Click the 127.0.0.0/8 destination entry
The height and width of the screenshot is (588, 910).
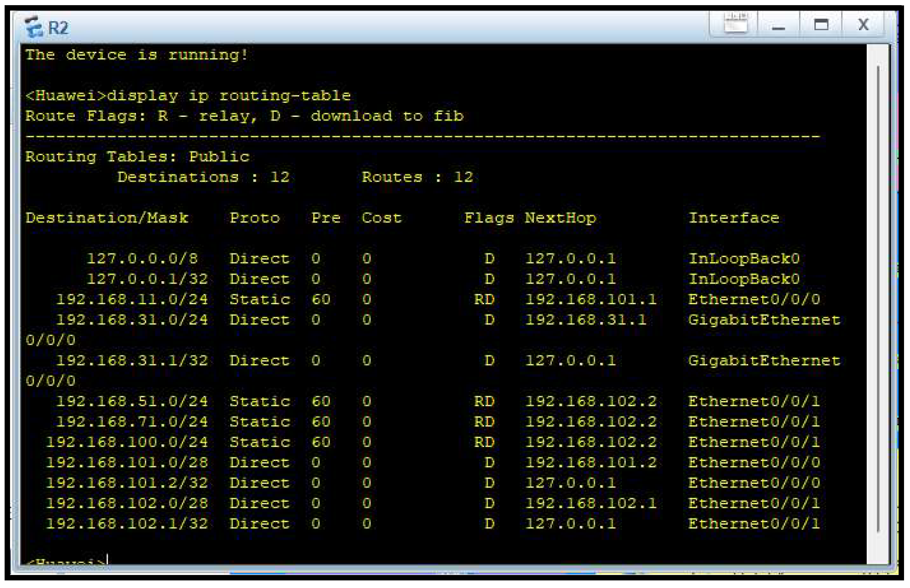pyautogui.click(x=142, y=258)
